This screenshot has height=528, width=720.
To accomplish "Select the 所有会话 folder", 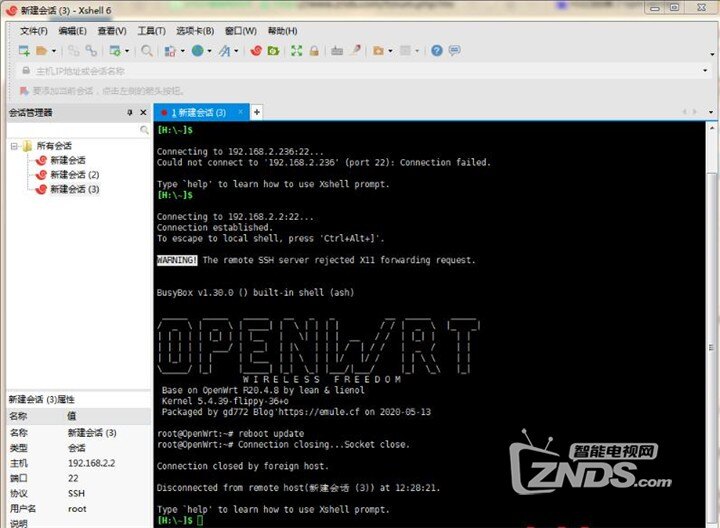I will pos(54,146).
